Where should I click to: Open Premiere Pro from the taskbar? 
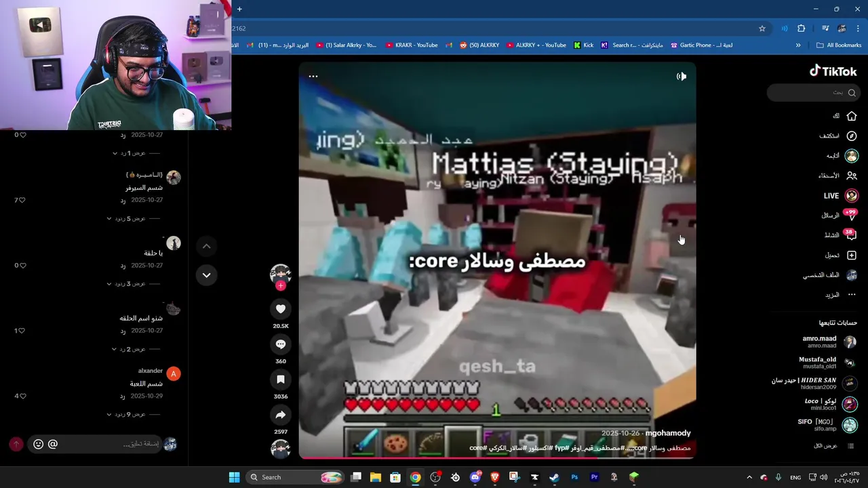click(x=594, y=477)
